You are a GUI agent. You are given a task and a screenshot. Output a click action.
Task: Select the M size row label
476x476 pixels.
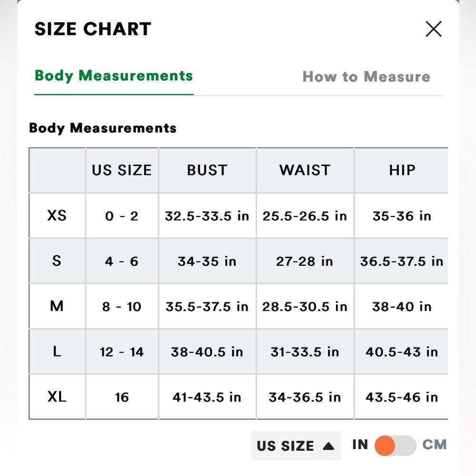[x=57, y=306]
